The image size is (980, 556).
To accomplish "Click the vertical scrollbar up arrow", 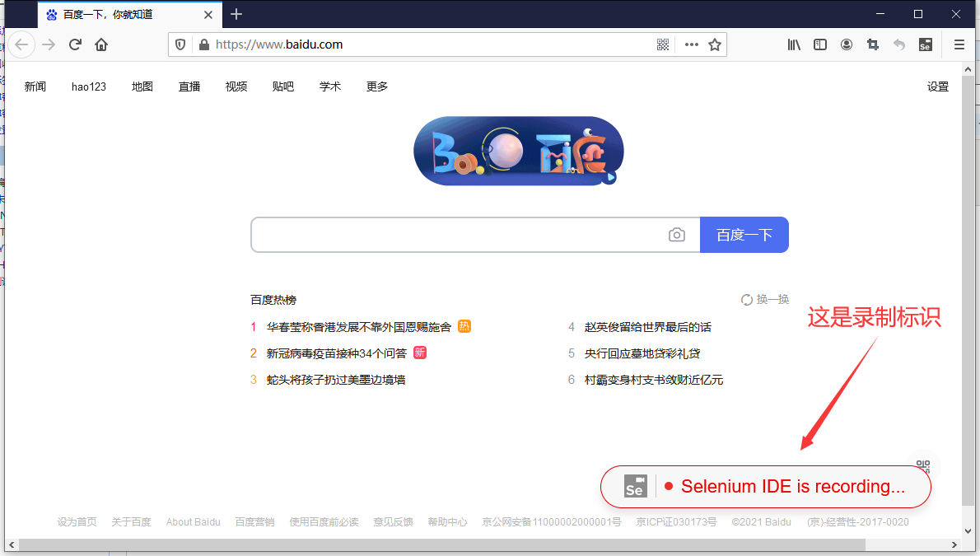I will pos(968,69).
